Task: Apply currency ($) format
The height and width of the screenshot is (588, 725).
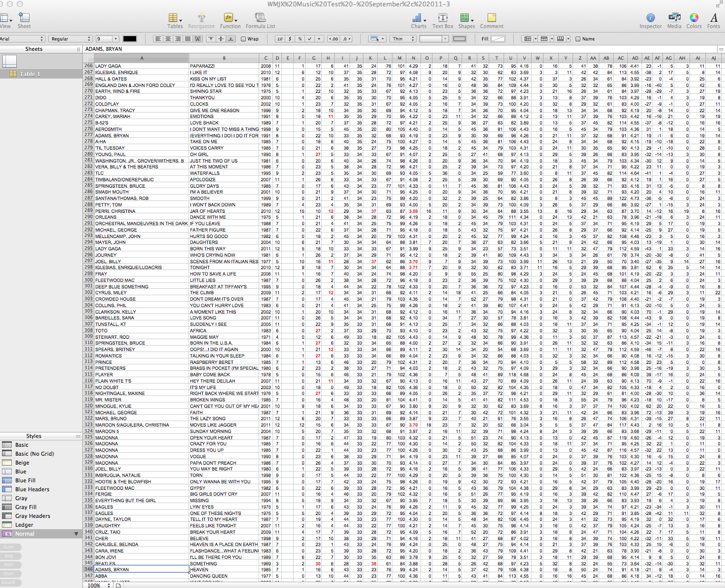Action: [x=290, y=39]
